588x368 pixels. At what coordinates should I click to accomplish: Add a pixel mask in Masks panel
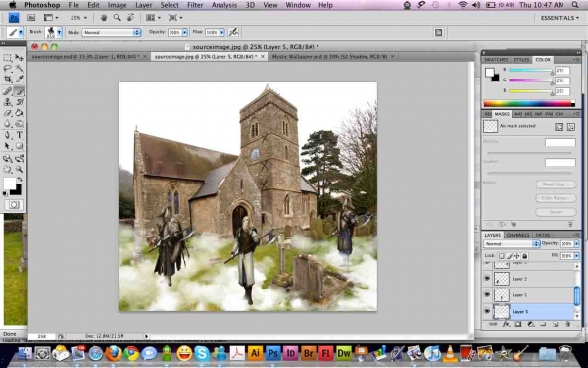tap(559, 127)
